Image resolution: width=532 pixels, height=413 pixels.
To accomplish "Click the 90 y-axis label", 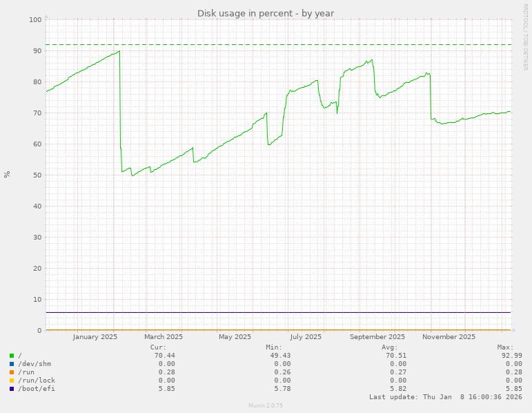I will coord(37,51).
